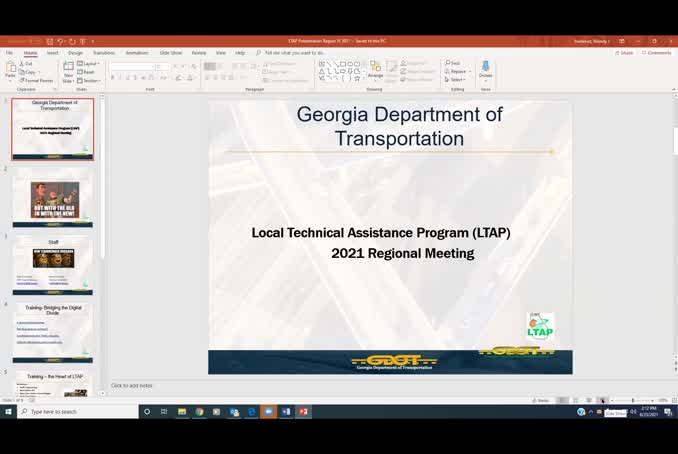This screenshot has width=678, height=454.
Task: Select slide 4 Training Bridging Digital Divide thumbnail
Action: pyautogui.click(x=53, y=333)
